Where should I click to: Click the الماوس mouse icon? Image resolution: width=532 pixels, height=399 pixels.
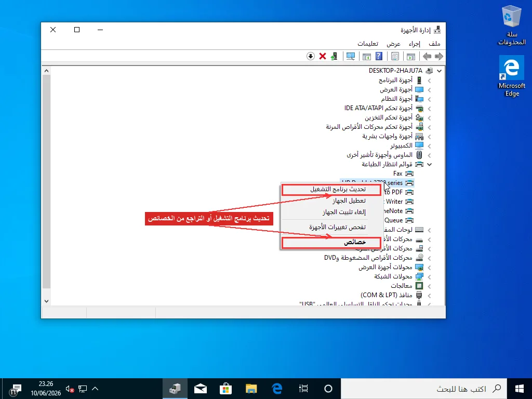(419, 155)
